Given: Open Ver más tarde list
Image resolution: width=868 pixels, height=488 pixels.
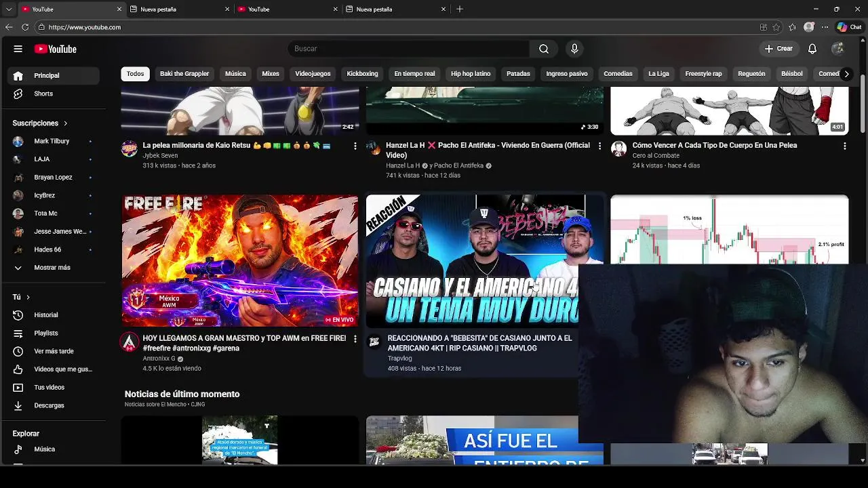Looking at the screenshot, I should [54, 351].
